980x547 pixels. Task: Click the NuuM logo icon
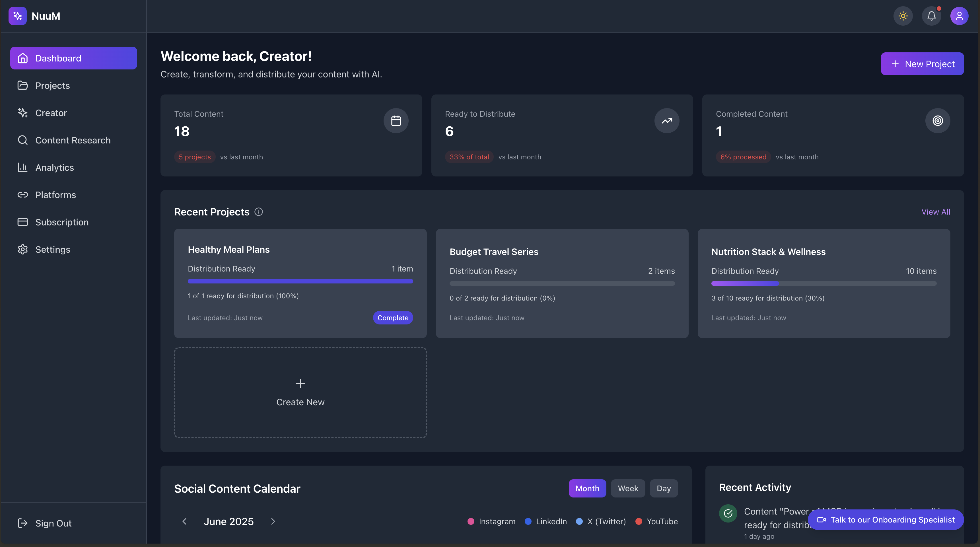point(18,16)
